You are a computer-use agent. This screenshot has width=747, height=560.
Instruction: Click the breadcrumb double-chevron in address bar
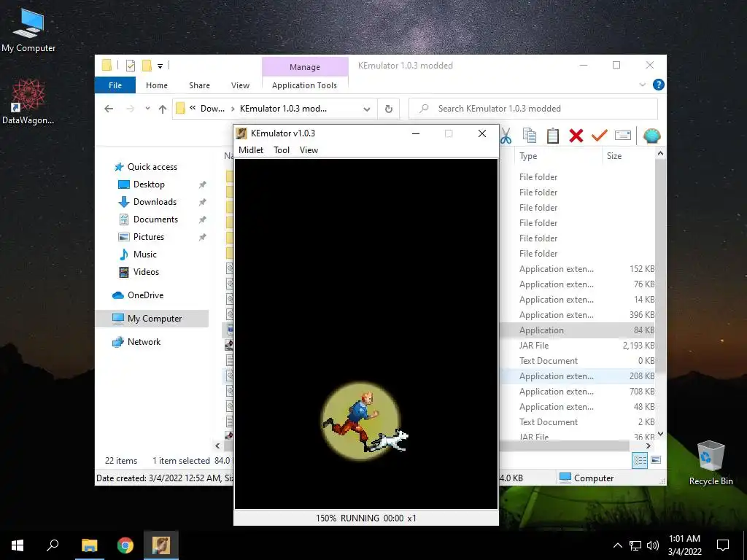pos(193,108)
